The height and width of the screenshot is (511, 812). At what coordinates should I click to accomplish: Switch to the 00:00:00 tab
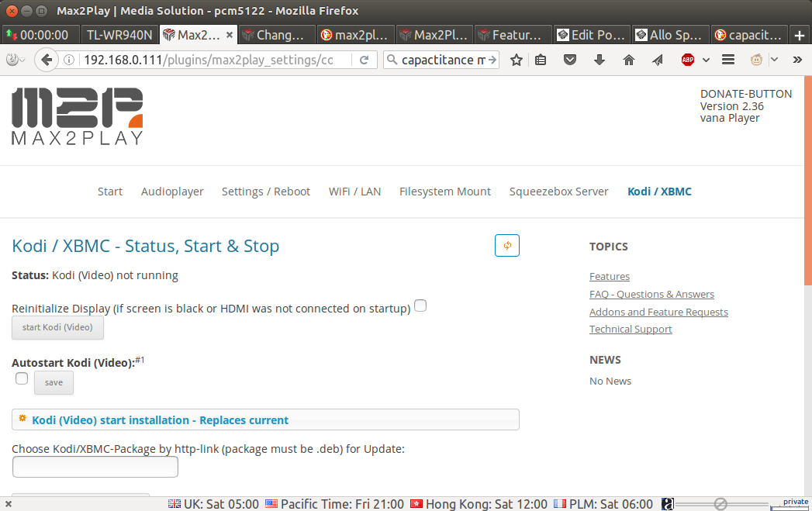click(41, 35)
